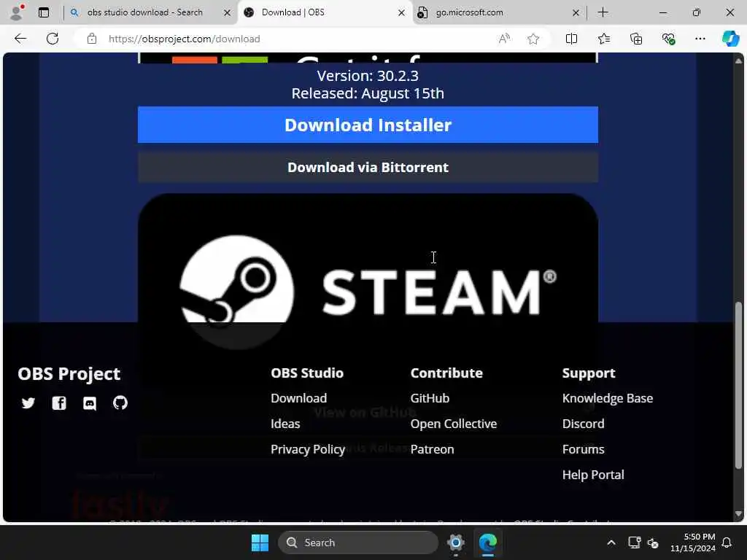The height and width of the screenshot is (560, 747).
Task: Open the Favorites list icon
Action: pos(603,39)
